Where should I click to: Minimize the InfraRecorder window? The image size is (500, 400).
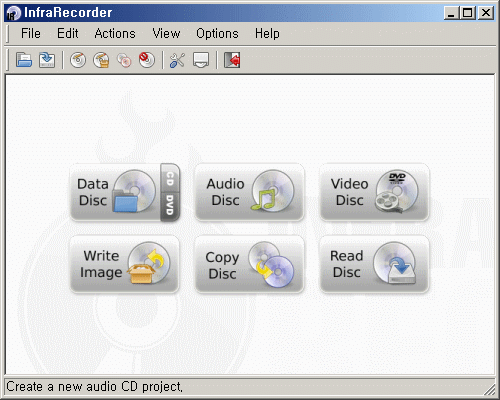click(452, 13)
